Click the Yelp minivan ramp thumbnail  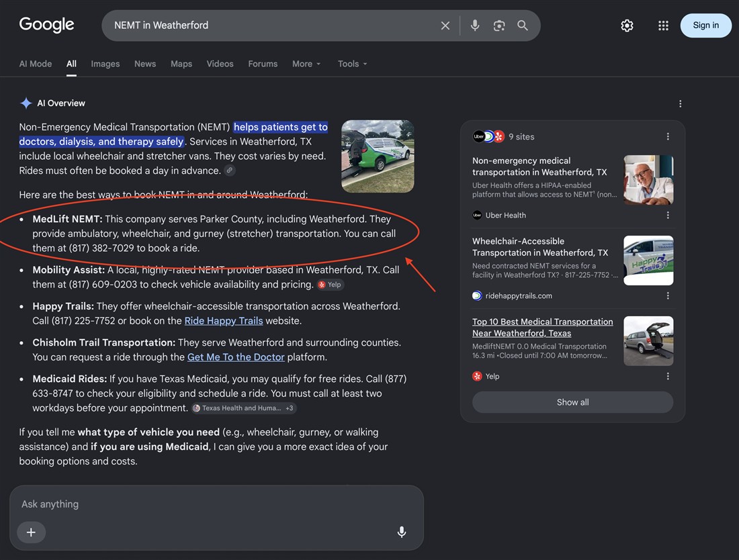coord(648,341)
